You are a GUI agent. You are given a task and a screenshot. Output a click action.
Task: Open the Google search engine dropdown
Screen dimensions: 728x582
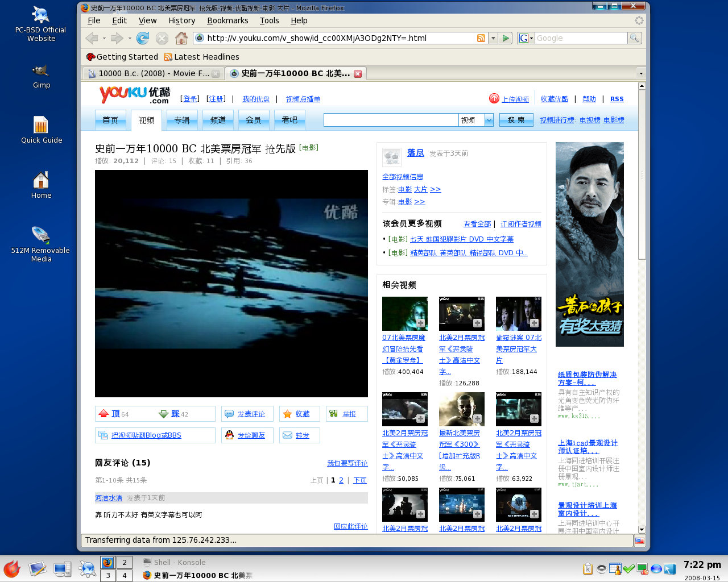(x=527, y=38)
